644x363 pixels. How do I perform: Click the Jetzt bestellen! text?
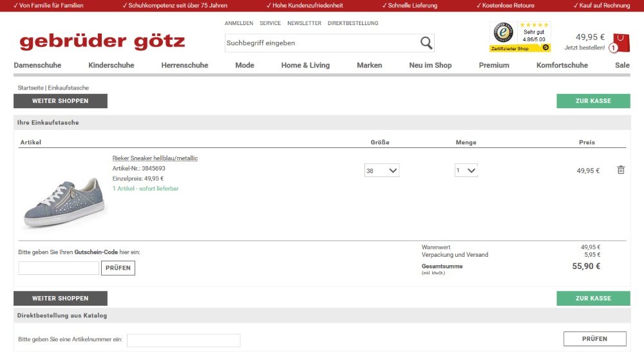[x=585, y=48]
